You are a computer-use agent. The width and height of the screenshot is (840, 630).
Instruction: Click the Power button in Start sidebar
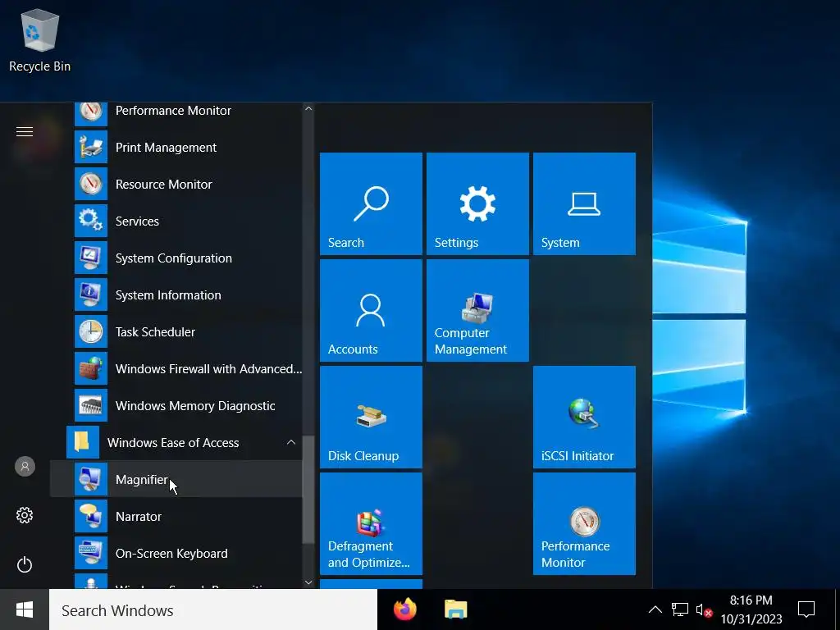[x=25, y=564]
